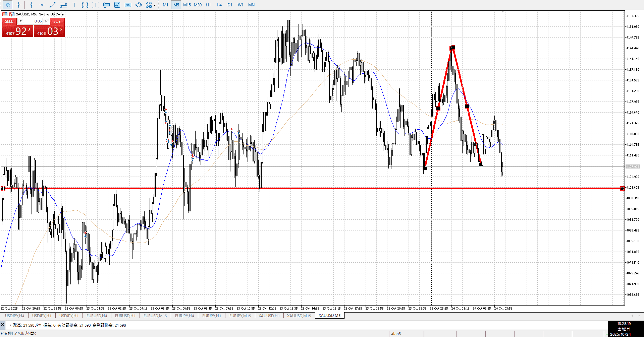644x337 pixels.
Task: Switch chart timeframe to M1
Action: [165, 5]
